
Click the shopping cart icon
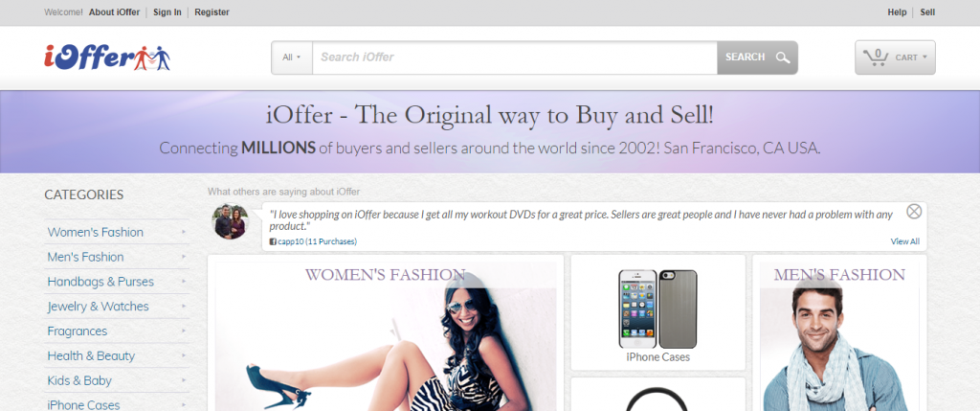click(x=876, y=57)
